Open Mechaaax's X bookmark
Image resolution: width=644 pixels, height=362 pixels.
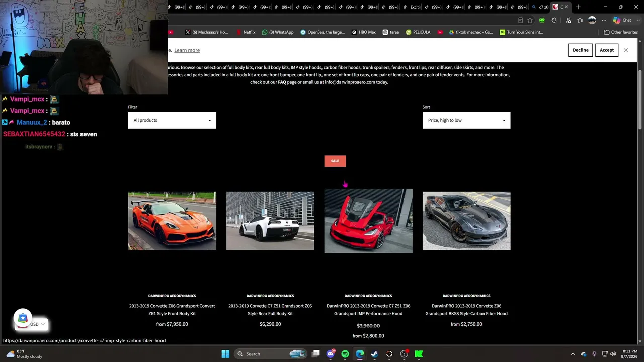206,32
